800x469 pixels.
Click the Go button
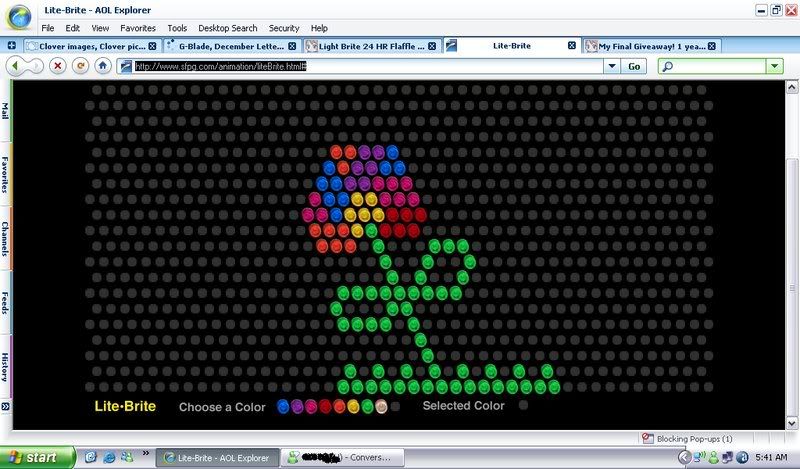click(x=634, y=66)
